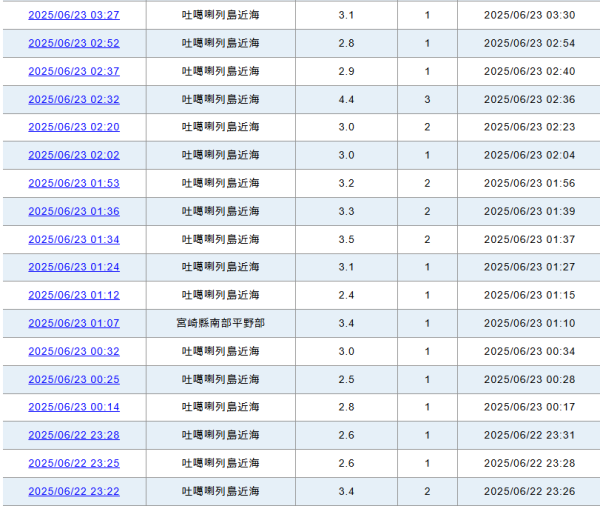This screenshot has width=600, height=506.
Task: Select 吐噶喇列島近海 in the 23:25 row
Action: pos(220,463)
